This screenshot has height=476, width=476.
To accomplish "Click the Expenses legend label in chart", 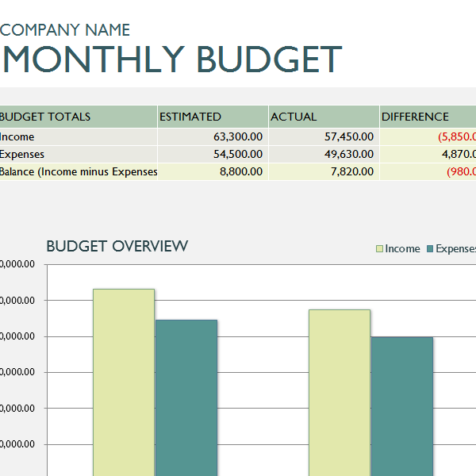I will pos(455,249).
